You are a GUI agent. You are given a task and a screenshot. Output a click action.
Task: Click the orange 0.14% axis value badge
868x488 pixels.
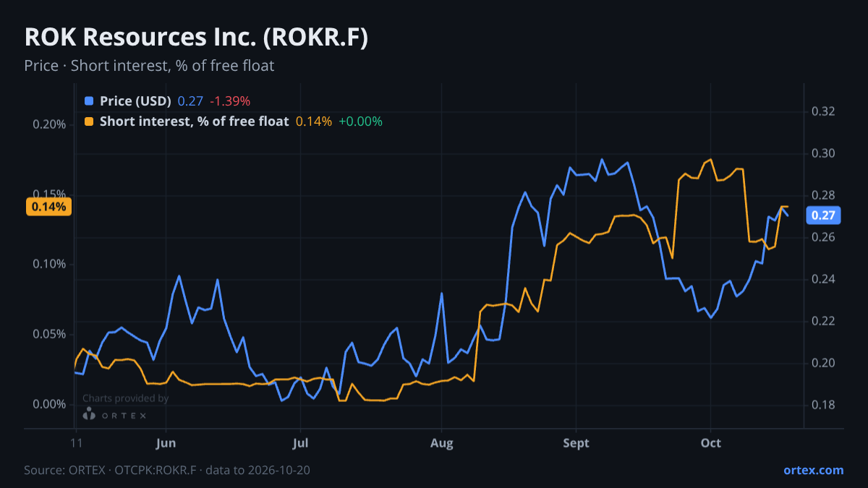[49, 207]
